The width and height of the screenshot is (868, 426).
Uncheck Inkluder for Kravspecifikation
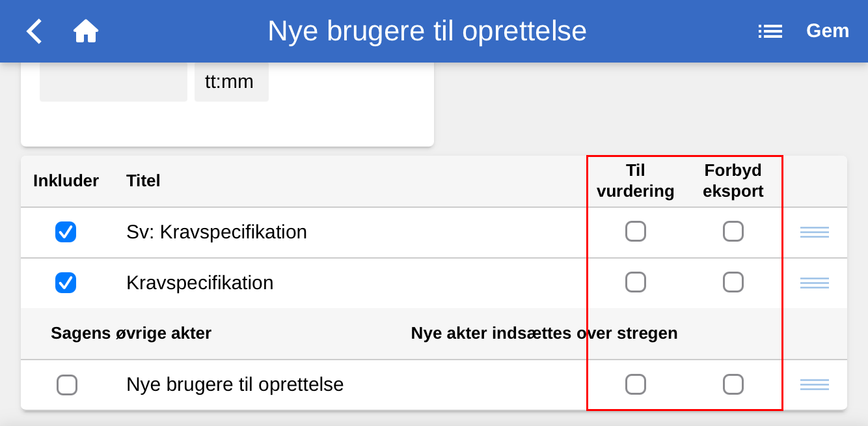coord(66,283)
